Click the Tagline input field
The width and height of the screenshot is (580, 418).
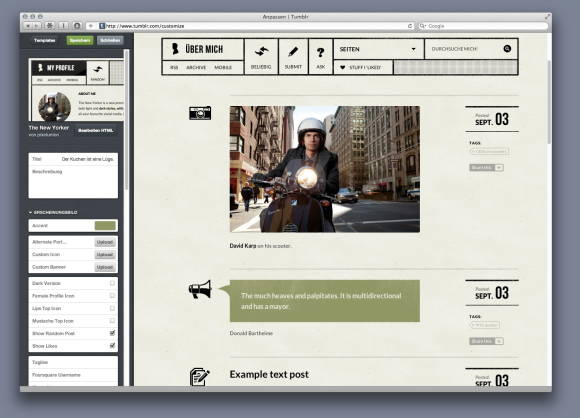pyautogui.click(x=73, y=363)
